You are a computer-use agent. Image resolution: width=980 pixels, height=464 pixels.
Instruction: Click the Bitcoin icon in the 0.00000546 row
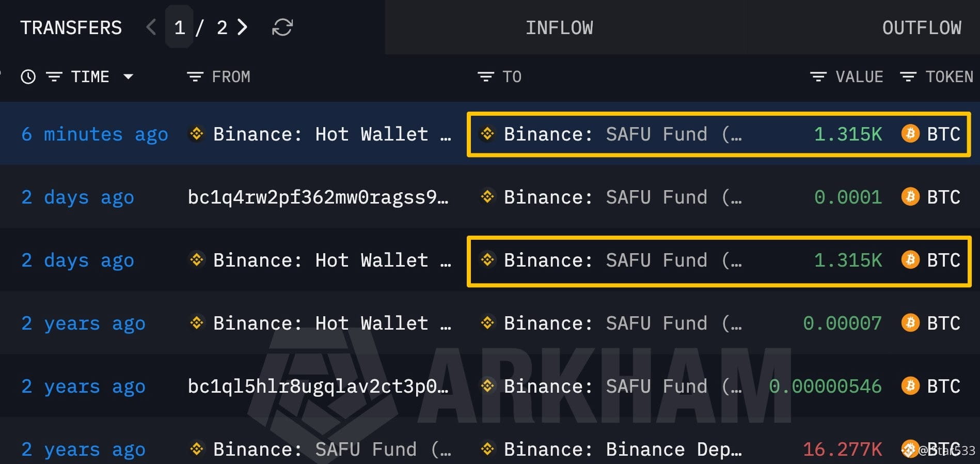[910, 386]
